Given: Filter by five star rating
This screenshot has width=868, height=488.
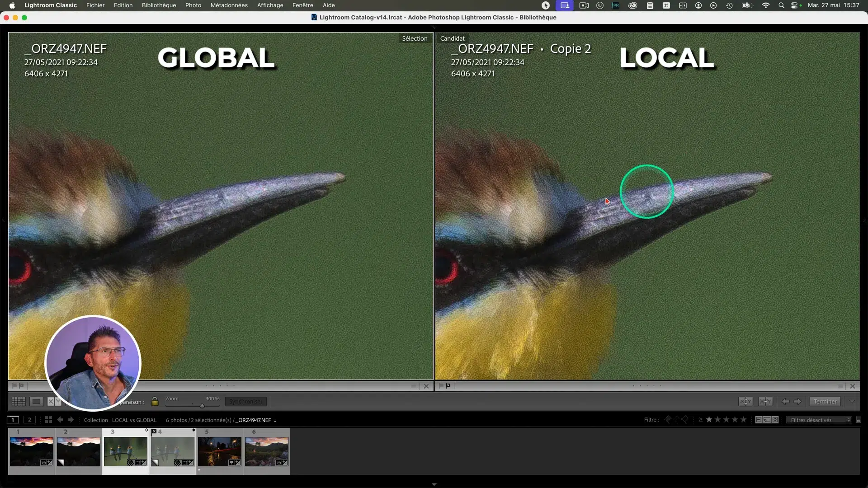Looking at the screenshot, I should click(743, 420).
